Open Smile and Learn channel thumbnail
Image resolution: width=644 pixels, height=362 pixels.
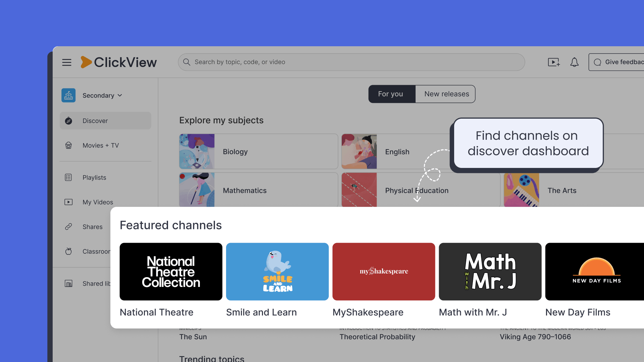[x=277, y=271]
